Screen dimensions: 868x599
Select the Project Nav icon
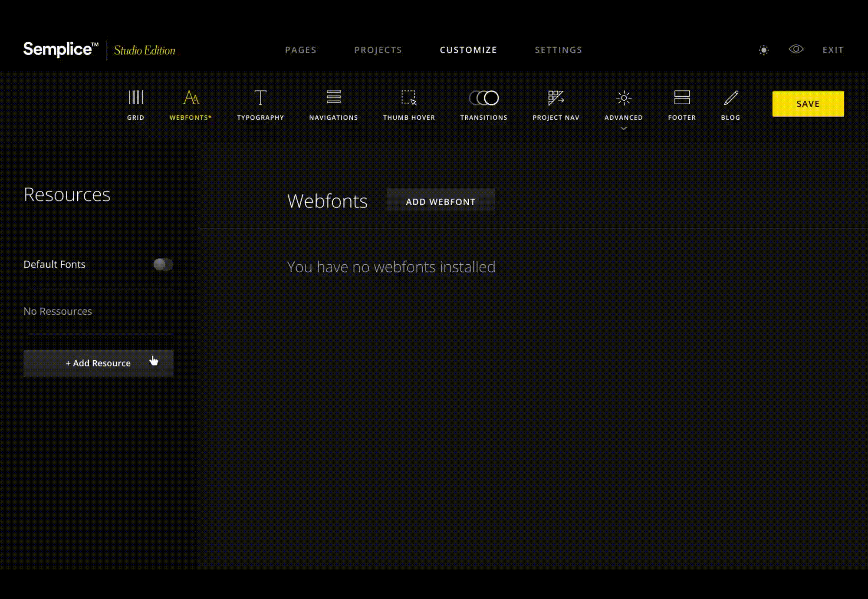click(556, 98)
